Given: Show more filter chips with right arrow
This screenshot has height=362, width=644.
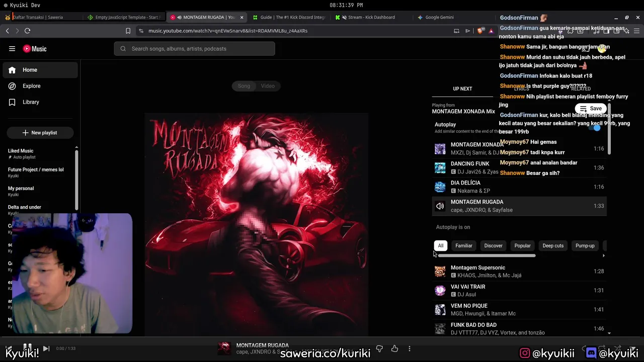Looking at the screenshot, I should [603, 255].
